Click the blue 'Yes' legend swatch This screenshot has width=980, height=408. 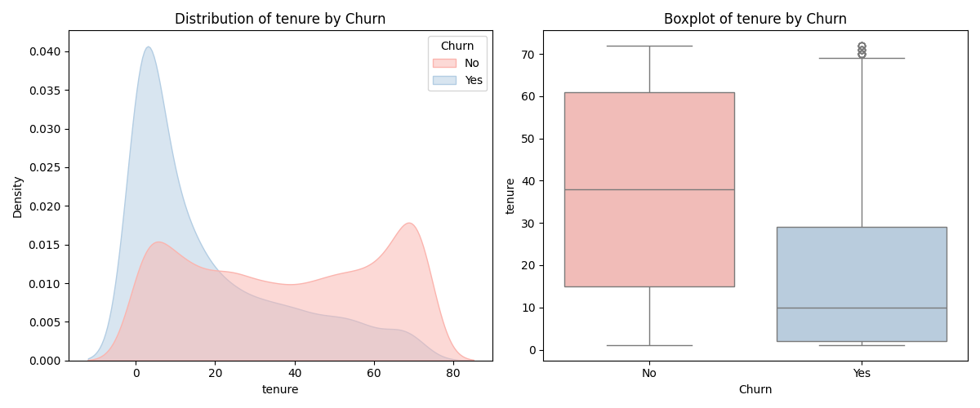point(443,80)
